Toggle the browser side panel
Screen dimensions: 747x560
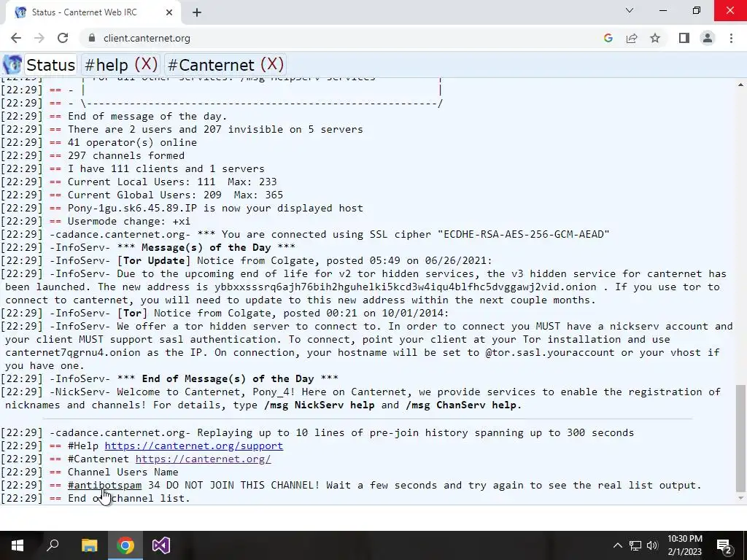click(x=684, y=38)
